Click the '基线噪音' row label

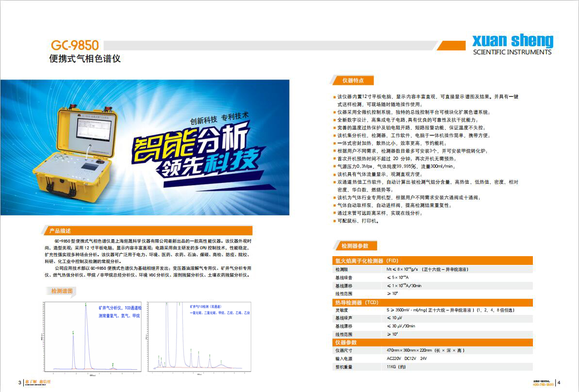point(344,278)
